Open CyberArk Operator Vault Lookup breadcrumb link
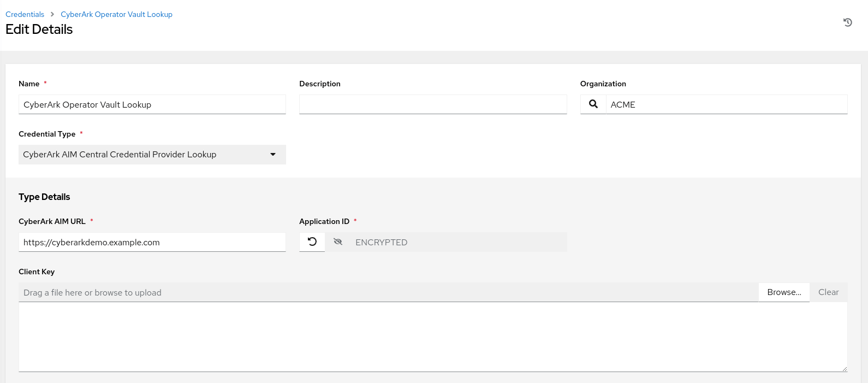The image size is (868, 383). click(116, 14)
